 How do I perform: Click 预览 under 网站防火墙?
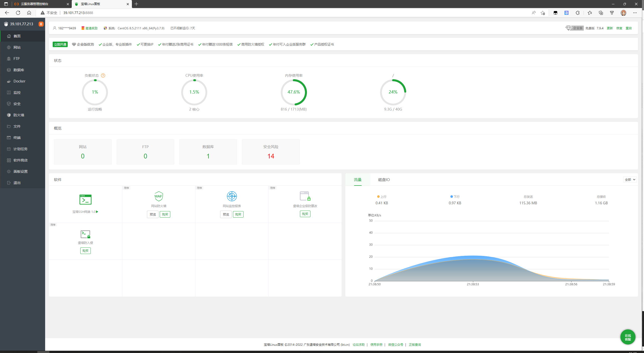(153, 214)
